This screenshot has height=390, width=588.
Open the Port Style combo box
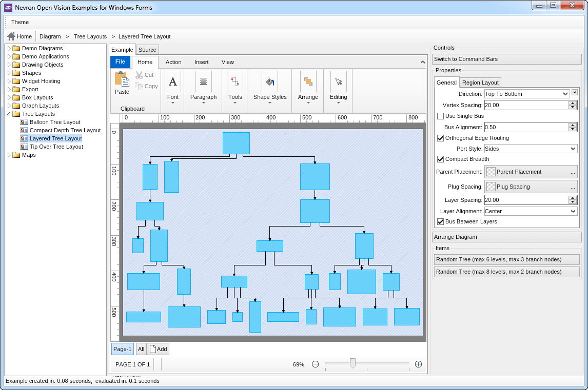pos(531,149)
